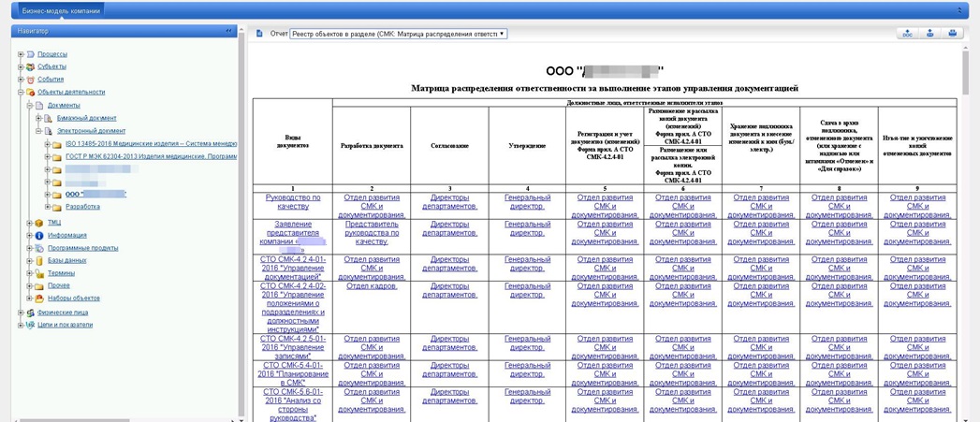980x422 pixels.
Task: Open the ГОСТ Р МЭК 62304-2013 folder
Action: (150, 157)
